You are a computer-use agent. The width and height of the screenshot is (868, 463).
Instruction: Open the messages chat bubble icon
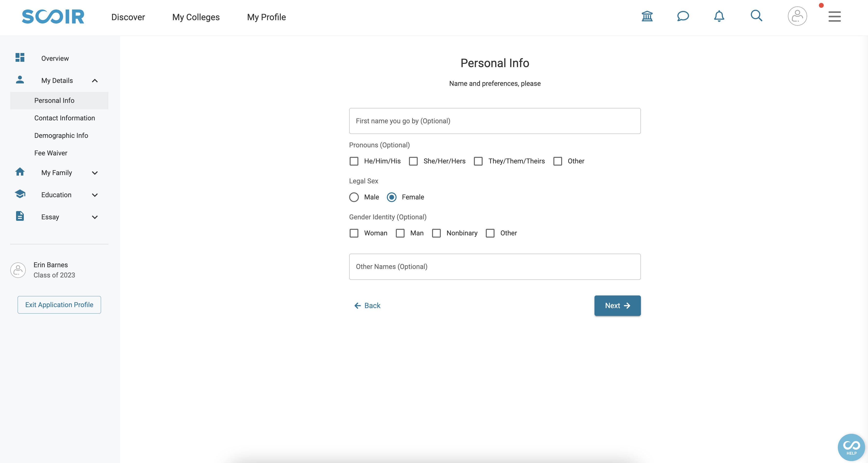(683, 16)
